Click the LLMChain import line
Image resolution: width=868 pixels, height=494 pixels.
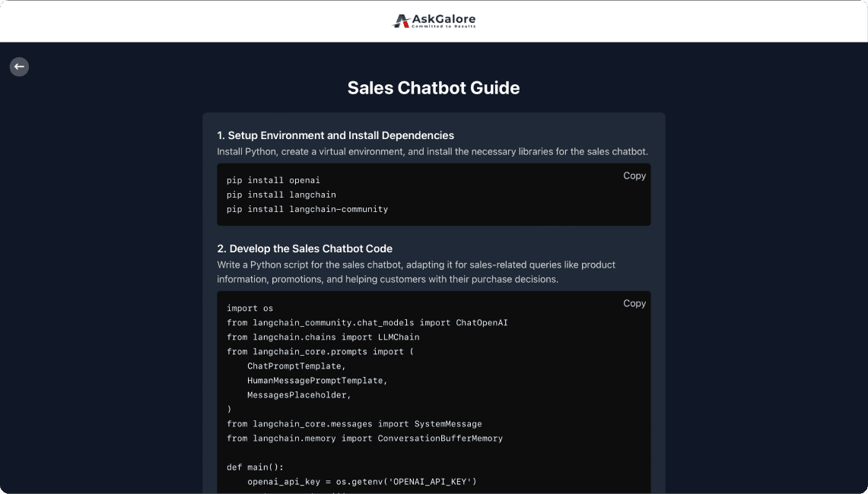point(323,337)
